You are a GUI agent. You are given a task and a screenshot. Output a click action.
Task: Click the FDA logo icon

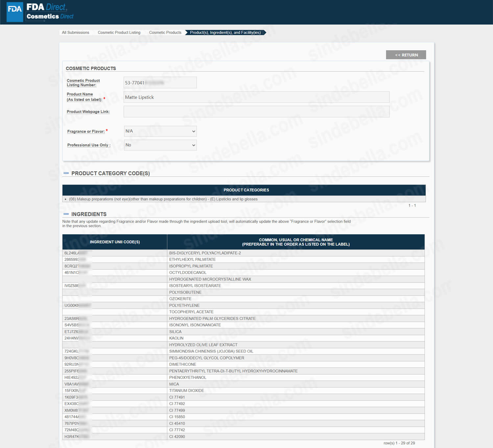point(15,12)
